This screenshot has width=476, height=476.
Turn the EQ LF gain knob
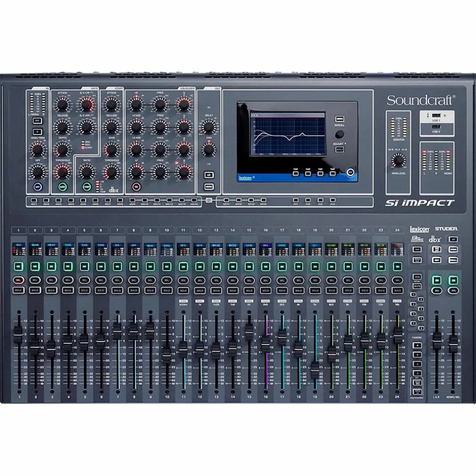pos(136,172)
